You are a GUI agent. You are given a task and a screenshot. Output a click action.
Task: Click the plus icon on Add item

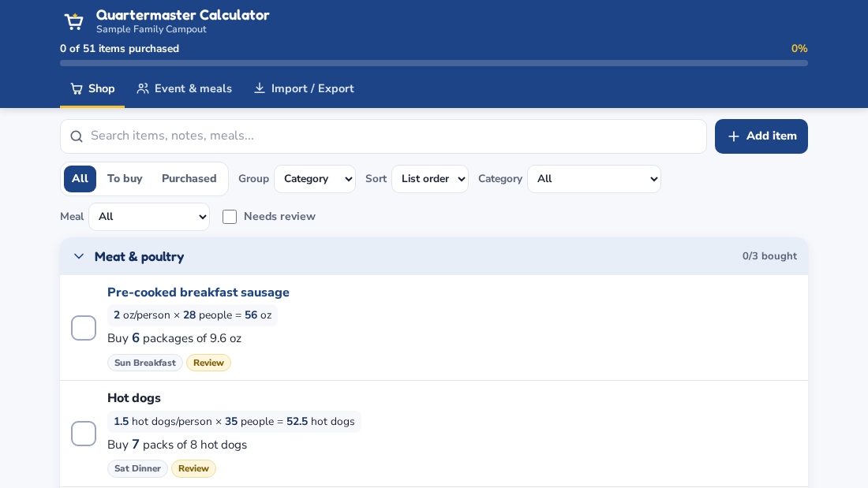coord(734,136)
